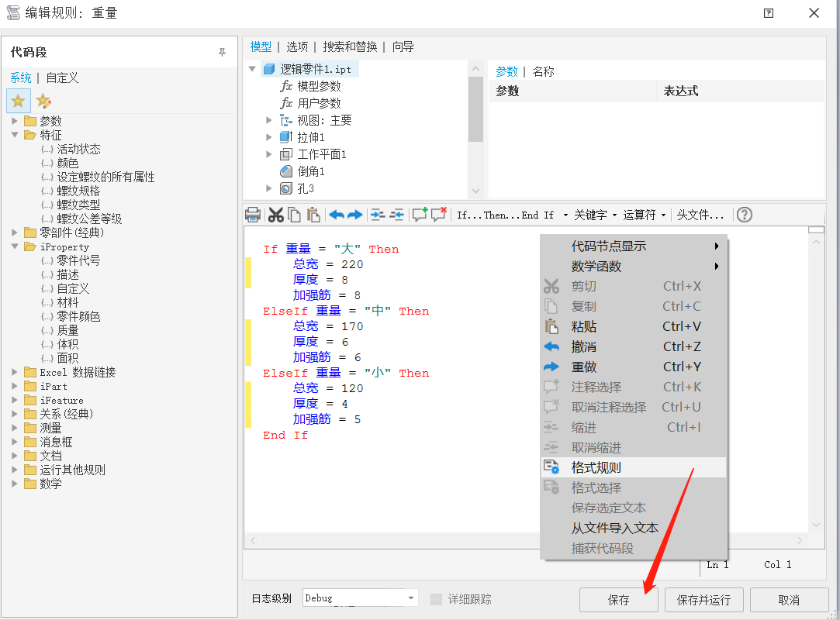Click the increase indent toolbar icon
This screenshot has width=840, height=620.
pos(378,215)
